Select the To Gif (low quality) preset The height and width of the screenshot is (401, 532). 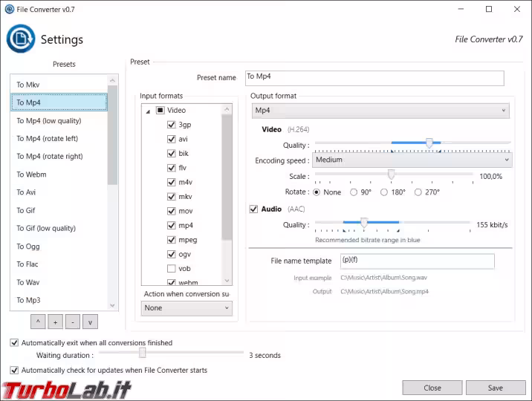pos(59,228)
